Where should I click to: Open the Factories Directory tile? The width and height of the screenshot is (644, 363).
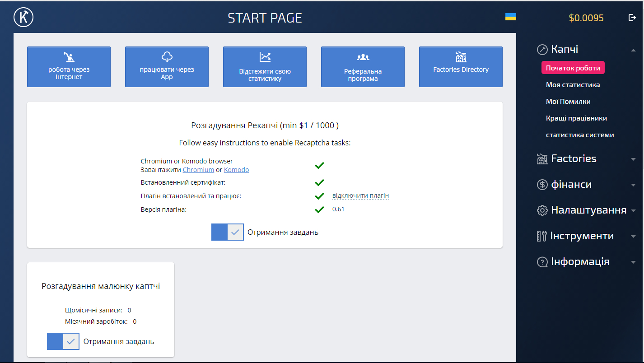(461, 67)
